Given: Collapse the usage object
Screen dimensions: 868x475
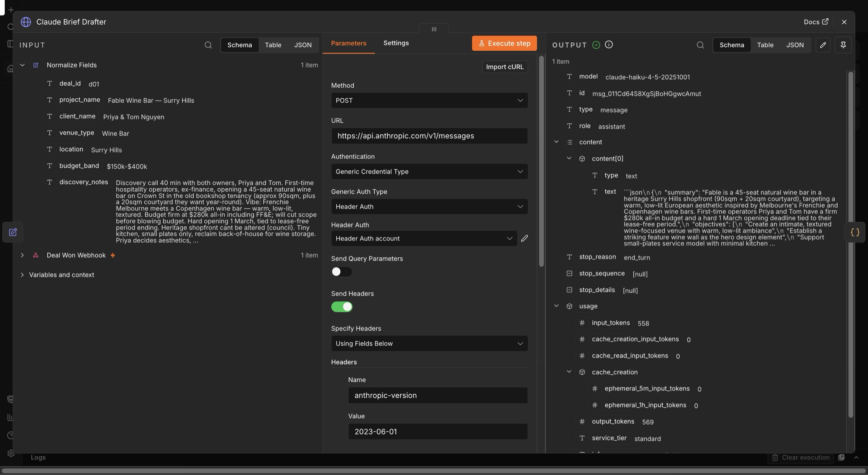Looking at the screenshot, I should (x=556, y=306).
